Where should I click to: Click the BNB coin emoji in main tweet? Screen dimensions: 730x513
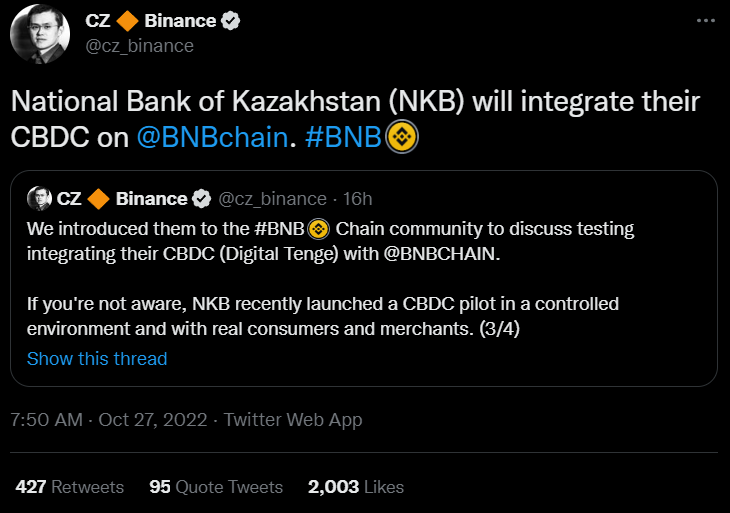point(402,138)
